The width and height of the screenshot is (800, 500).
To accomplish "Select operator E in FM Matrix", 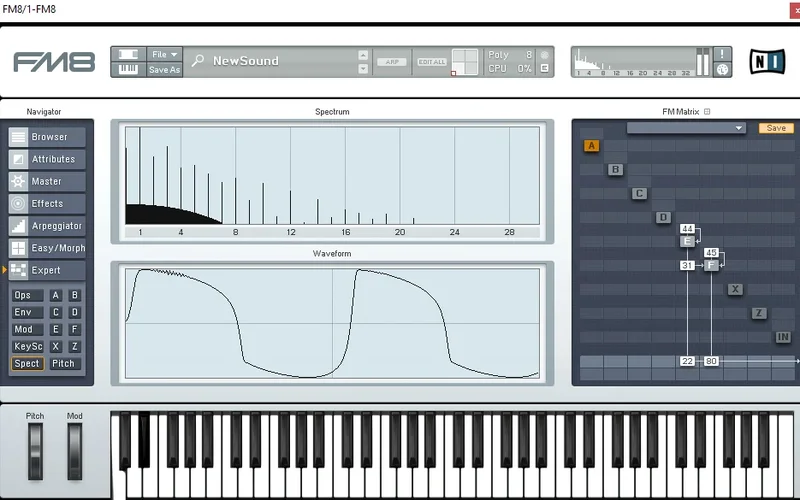I will 687,241.
